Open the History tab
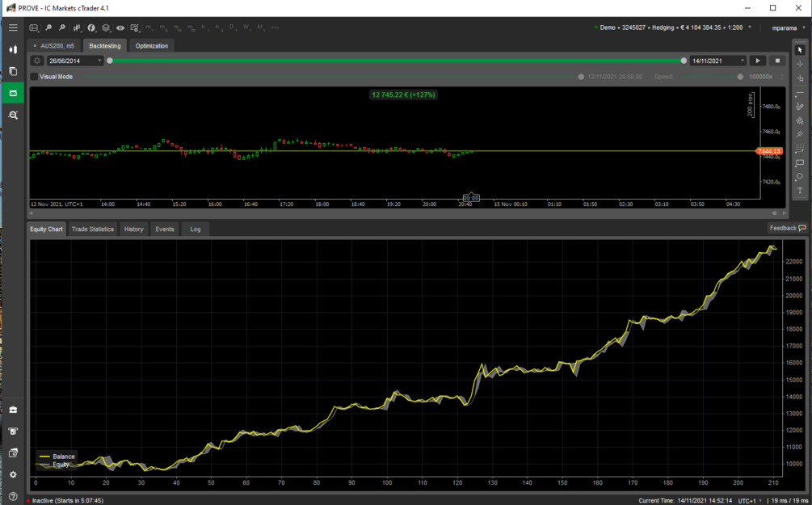This screenshot has height=505, width=812. point(133,229)
